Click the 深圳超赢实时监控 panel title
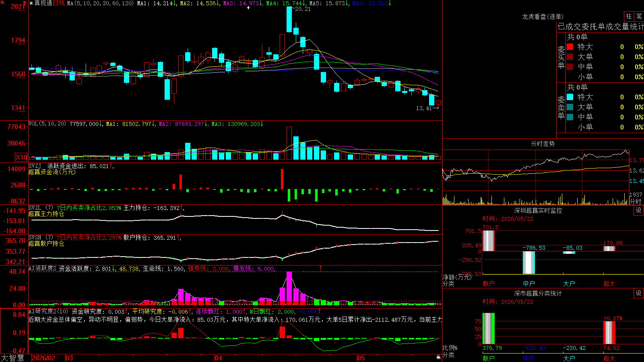Viewport: 644px width, 362px height. (x=538, y=210)
